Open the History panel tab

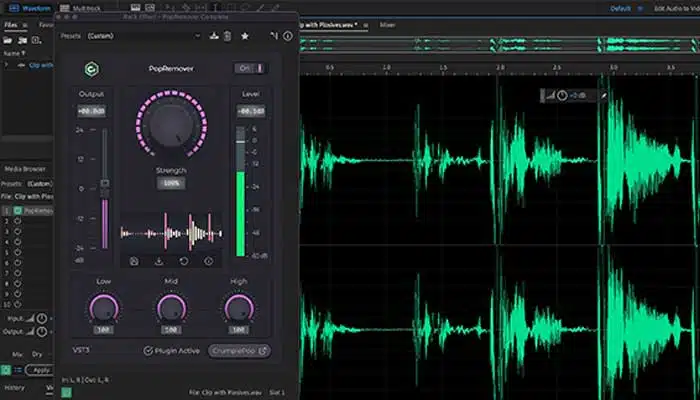(x=15, y=388)
